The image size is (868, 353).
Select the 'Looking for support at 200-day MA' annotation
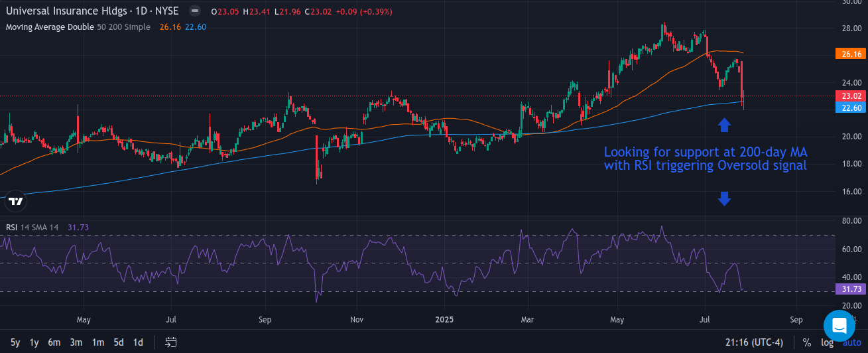pyautogui.click(x=706, y=159)
